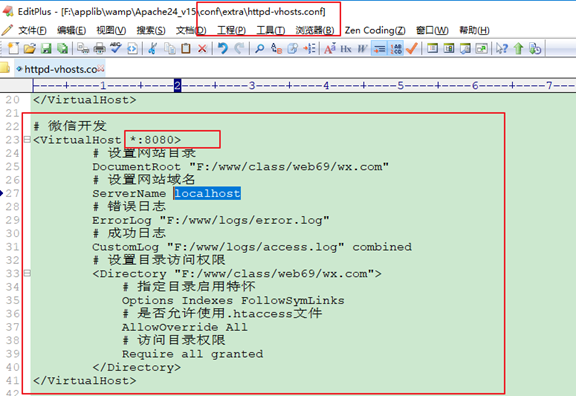The width and height of the screenshot is (576, 396).
Task: Cut the selection with the scissors icon
Action: click(x=152, y=48)
